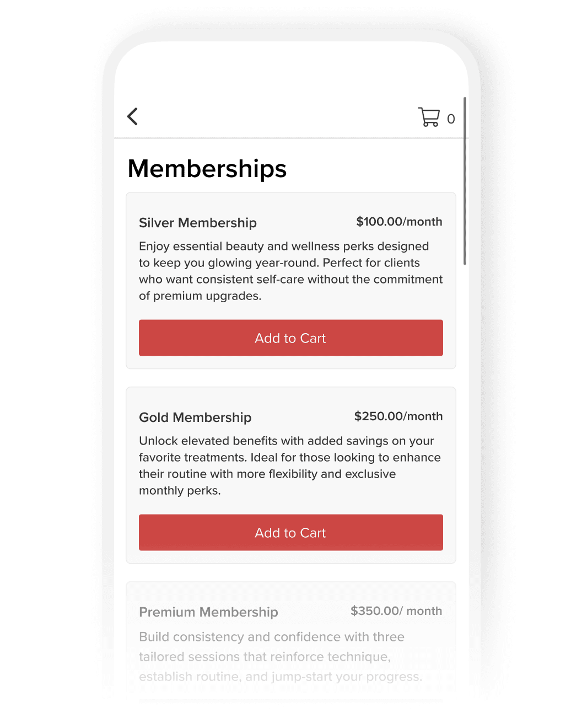582x728 pixels.
Task: Select the Gold Membership card
Action: [x=290, y=474]
